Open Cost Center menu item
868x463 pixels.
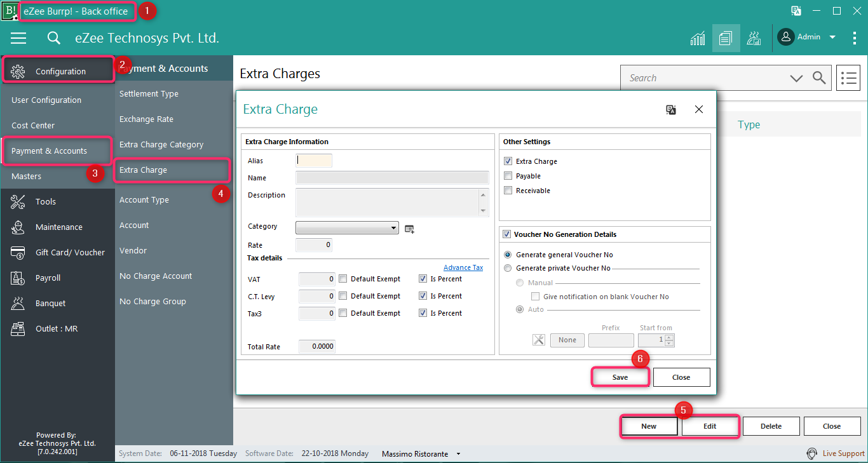33,126
